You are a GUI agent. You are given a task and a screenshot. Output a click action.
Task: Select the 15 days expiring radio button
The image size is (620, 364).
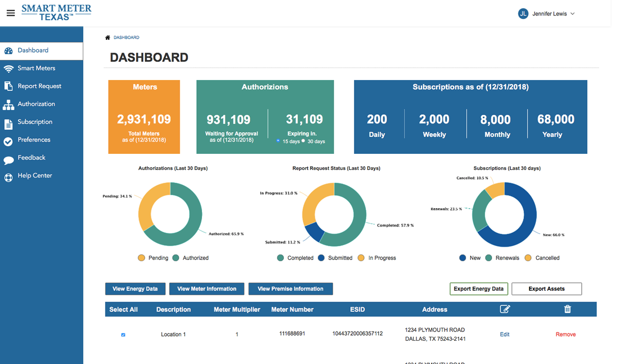278,140
